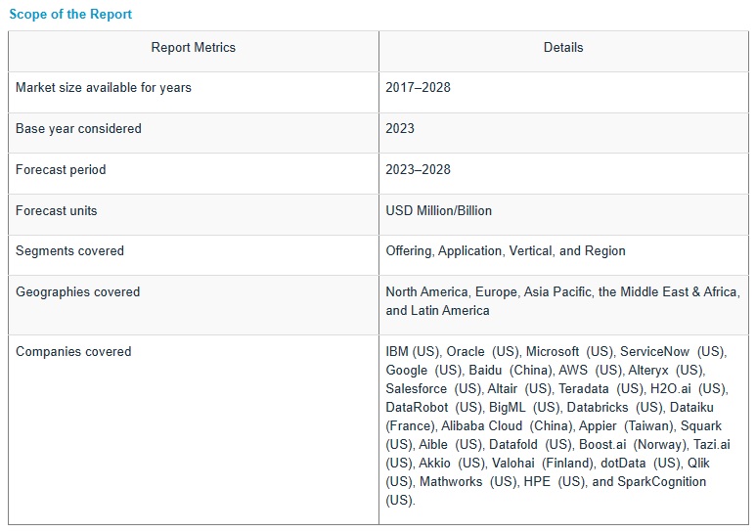Click the 'Market size available for years' cell
The height and width of the screenshot is (532, 756).
click(104, 88)
